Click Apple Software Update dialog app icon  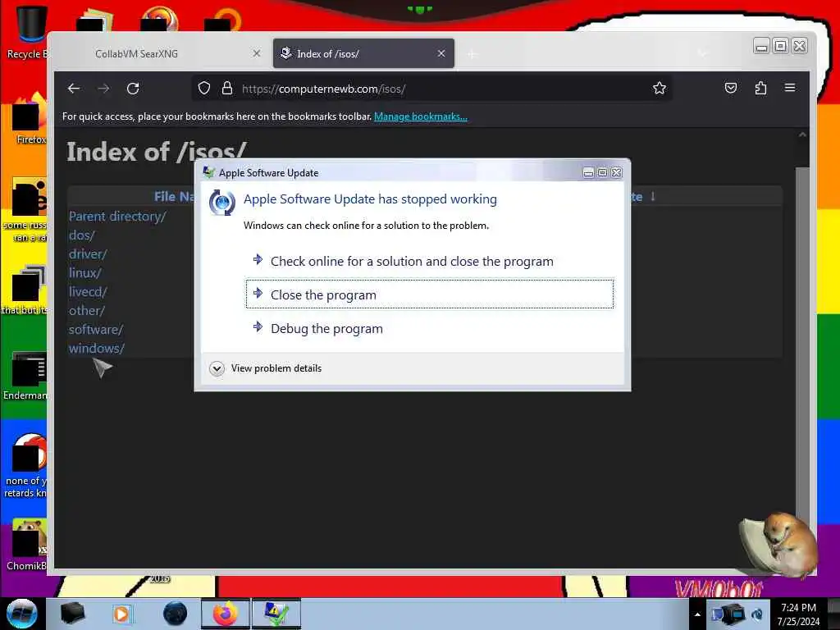(x=209, y=172)
